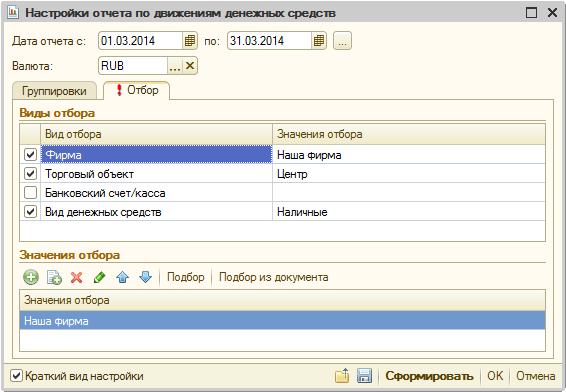Move value up with blue arrow
566x392 pixels.
coord(122,278)
